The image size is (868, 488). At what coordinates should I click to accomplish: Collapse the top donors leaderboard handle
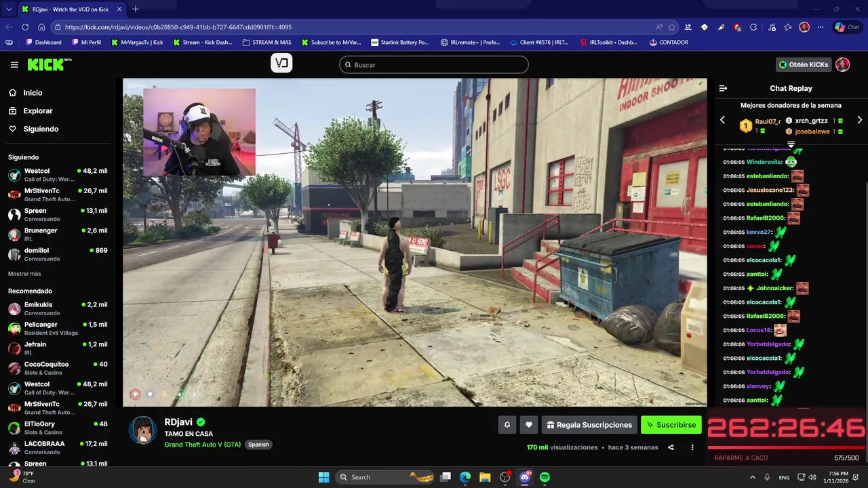coord(791,144)
